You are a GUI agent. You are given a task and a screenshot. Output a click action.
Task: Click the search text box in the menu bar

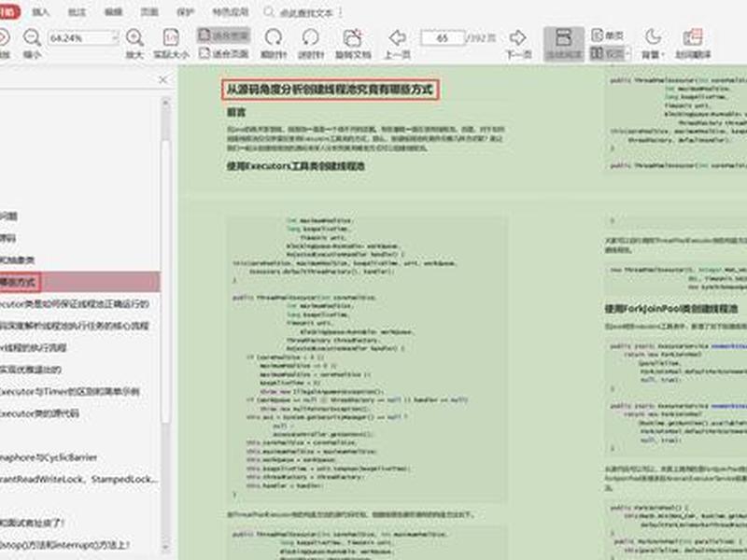tap(306, 12)
